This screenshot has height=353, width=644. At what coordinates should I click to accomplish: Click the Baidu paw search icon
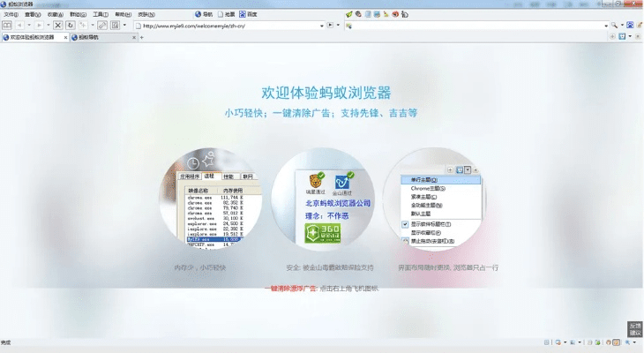pos(630,26)
